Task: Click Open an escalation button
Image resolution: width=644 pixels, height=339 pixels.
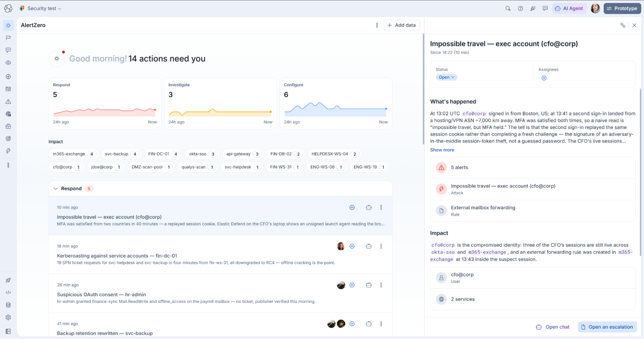Action: pos(607,327)
